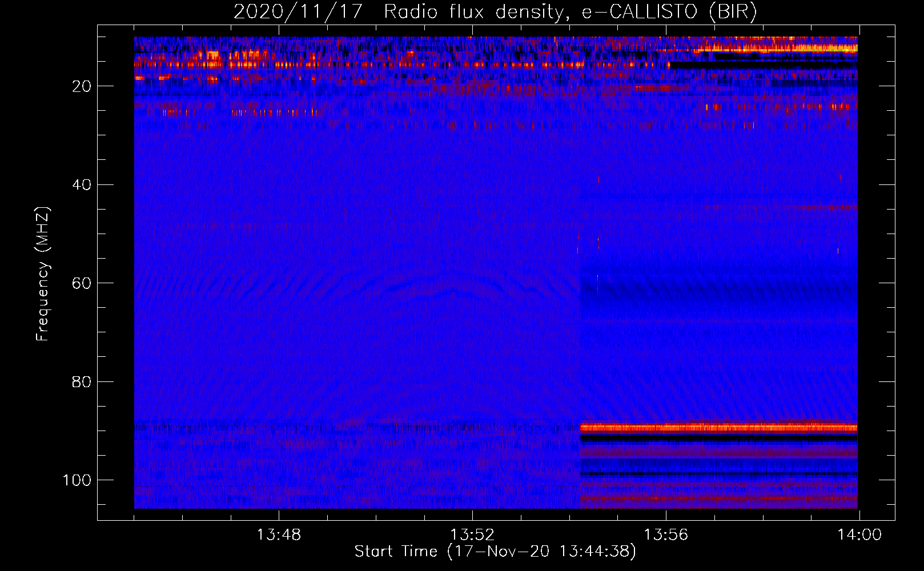This screenshot has height=571, width=924.
Task: Click the 20 frequency tick label
Action: [82, 86]
